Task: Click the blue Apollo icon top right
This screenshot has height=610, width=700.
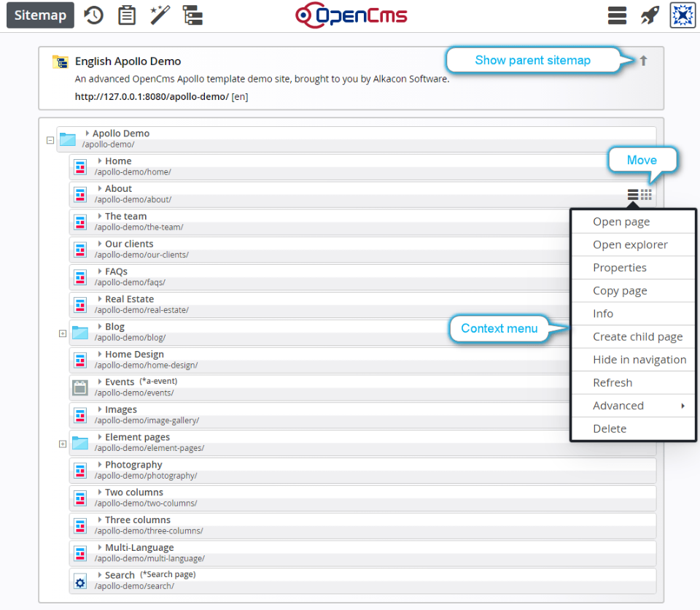Action: (682, 15)
